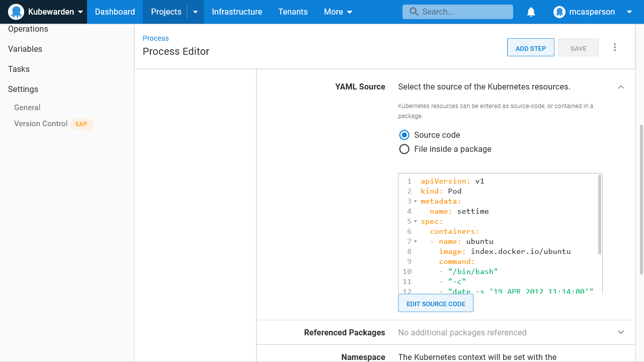Open the notifications bell icon
The image size is (644, 362).
[531, 12]
